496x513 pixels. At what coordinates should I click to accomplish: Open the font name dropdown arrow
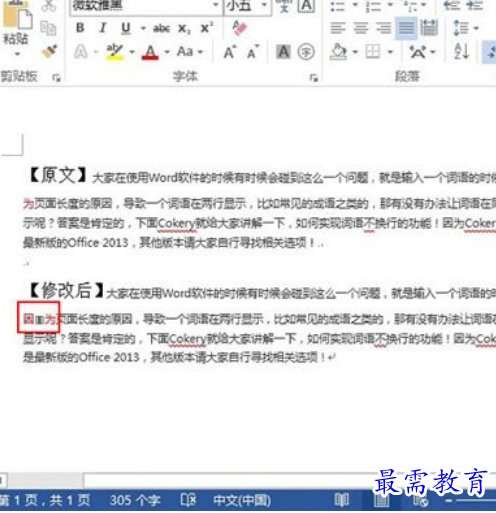pos(216,5)
